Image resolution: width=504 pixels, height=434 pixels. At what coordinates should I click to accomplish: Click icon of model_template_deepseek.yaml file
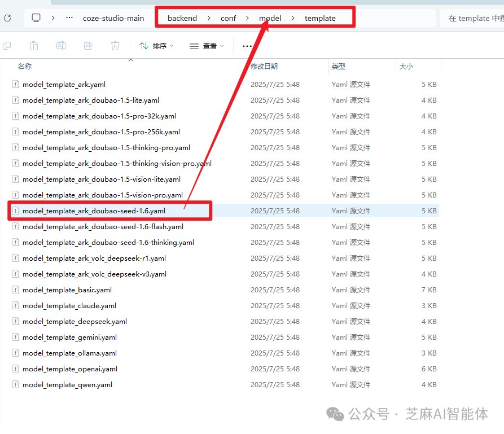(x=15, y=321)
